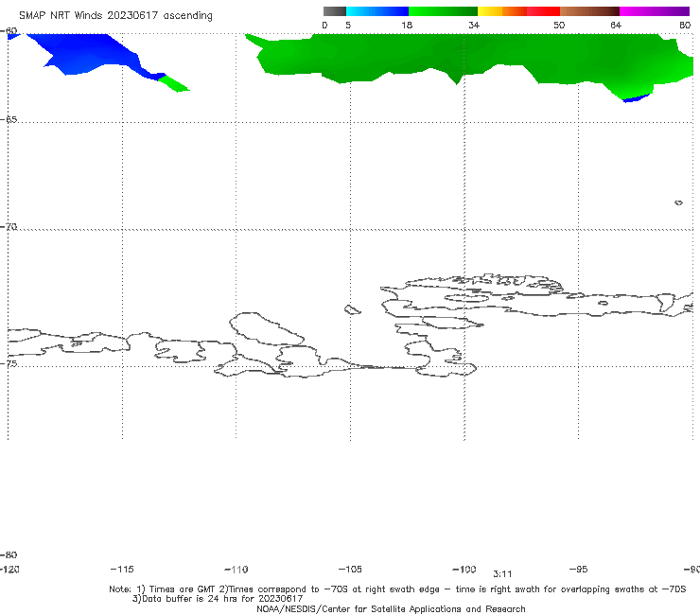The height and width of the screenshot is (615, 700).
Task: Click the tiny island outline near -91 longitude
Action: pos(678,202)
